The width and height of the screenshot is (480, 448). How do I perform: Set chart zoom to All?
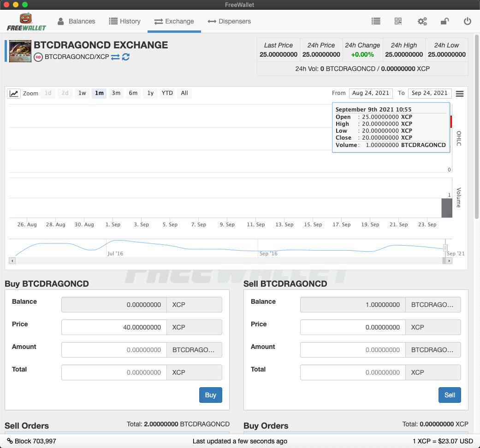(x=184, y=93)
